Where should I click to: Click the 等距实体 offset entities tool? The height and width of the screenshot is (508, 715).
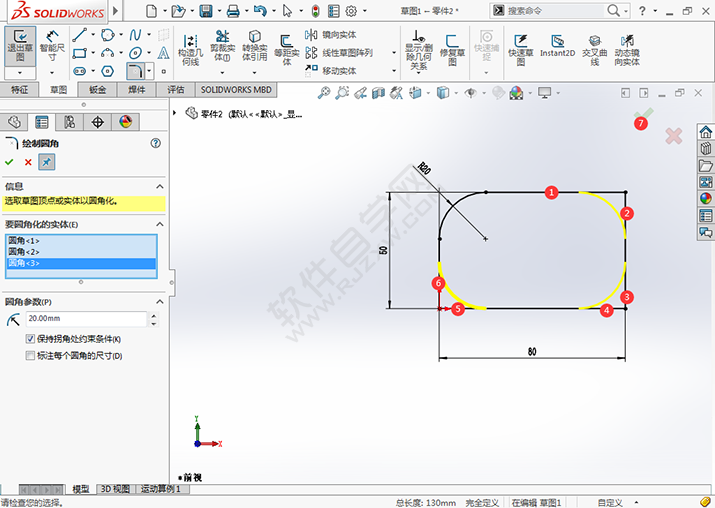(x=287, y=50)
